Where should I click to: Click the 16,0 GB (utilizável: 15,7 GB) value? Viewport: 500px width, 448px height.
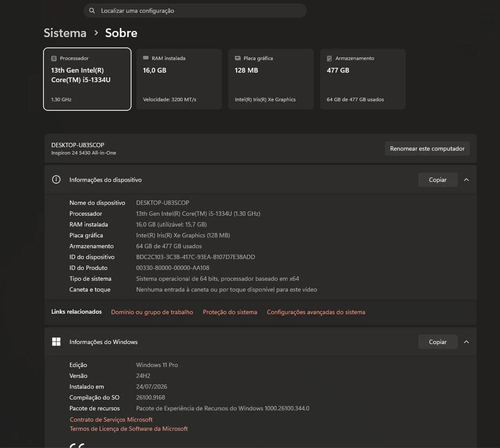point(171,224)
